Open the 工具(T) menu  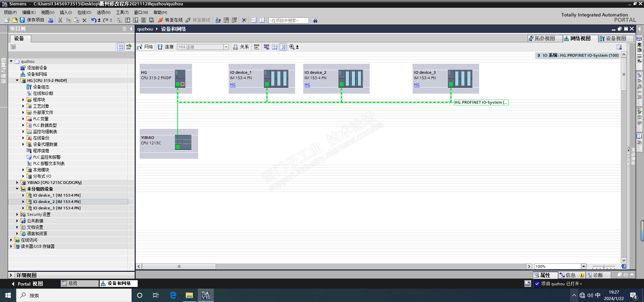coord(122,12)
